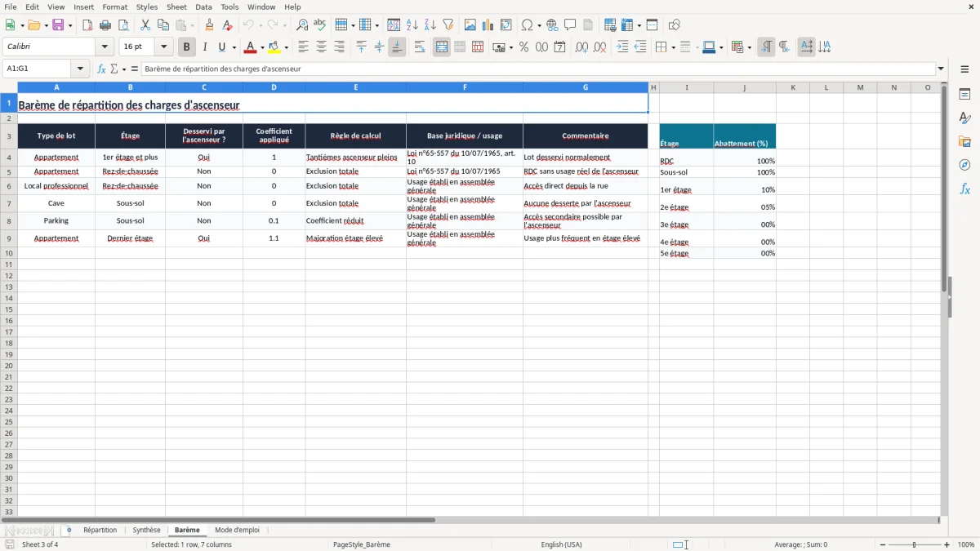980x551 pixels.
Task: Open the Styles menu
Action: (x=147, y=7)
